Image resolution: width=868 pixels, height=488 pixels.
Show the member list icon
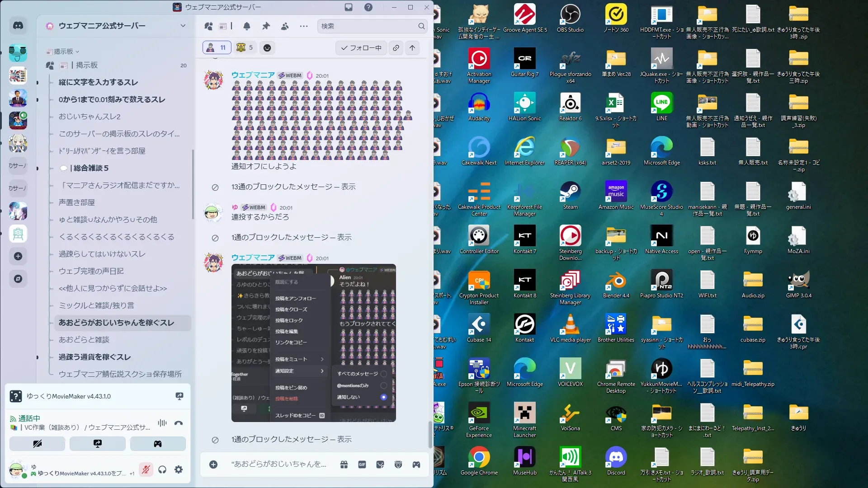click(x=285, y=26)
